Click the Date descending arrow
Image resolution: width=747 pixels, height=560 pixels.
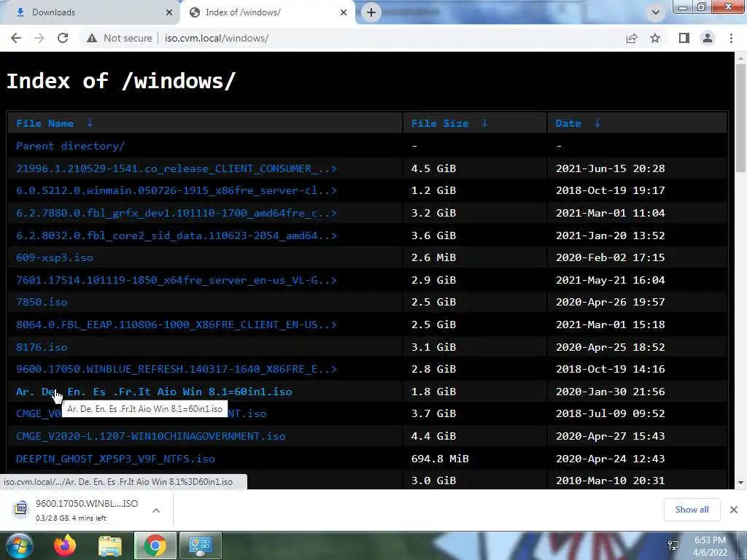click(597, 122)
